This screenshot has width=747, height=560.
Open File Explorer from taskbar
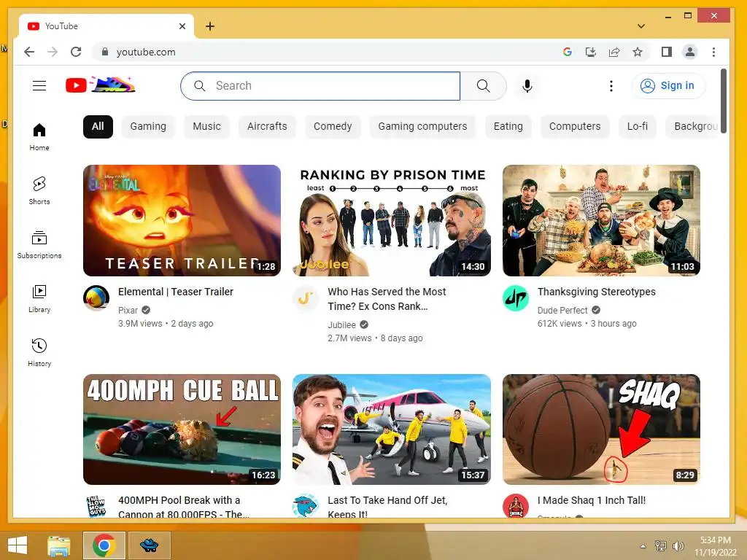59,545
